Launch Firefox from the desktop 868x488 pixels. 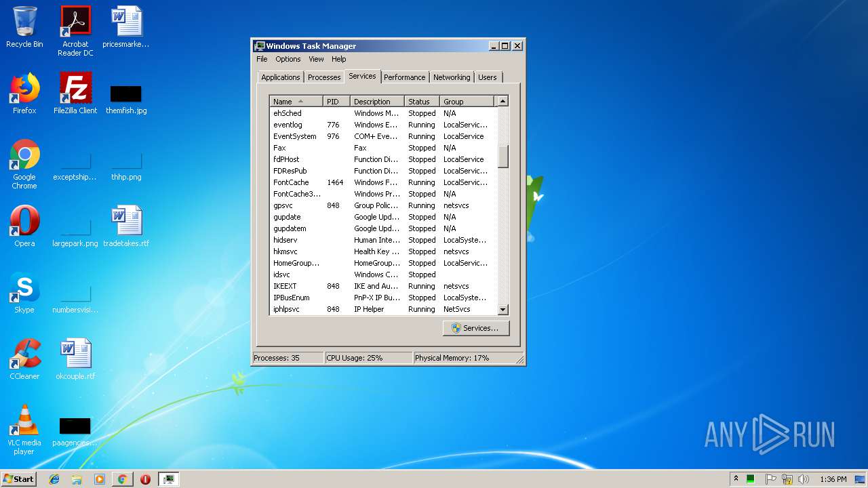[x=24, y=94]
